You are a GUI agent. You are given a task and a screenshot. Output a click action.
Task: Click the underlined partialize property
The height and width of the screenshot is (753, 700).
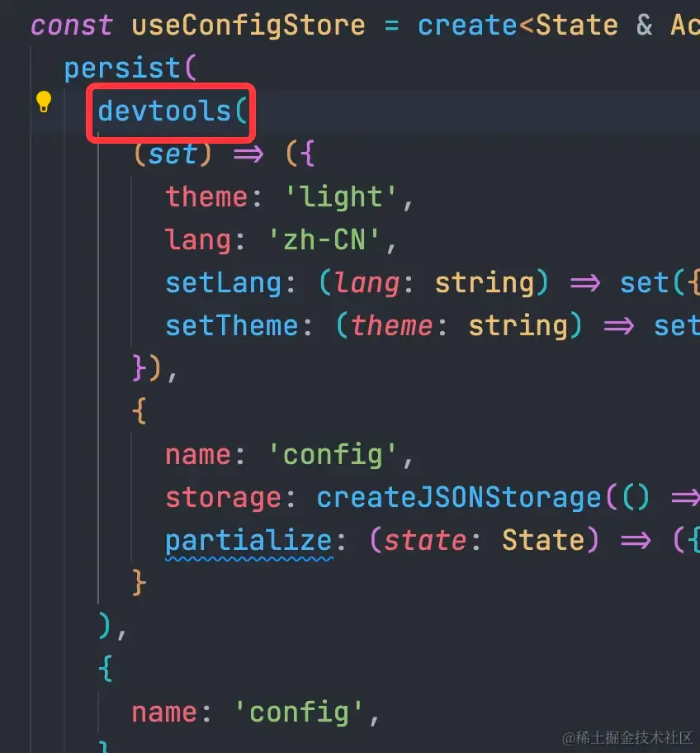pyautogui.click(x=248, y=541)
